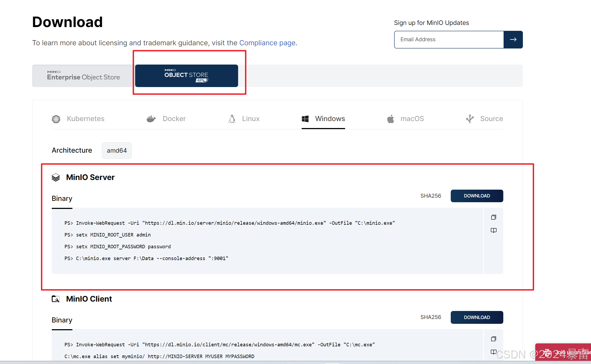Select the AGPL Object Store tab
Image resolution: width=591 pixels, height=364 pixels.
(186, 76)
